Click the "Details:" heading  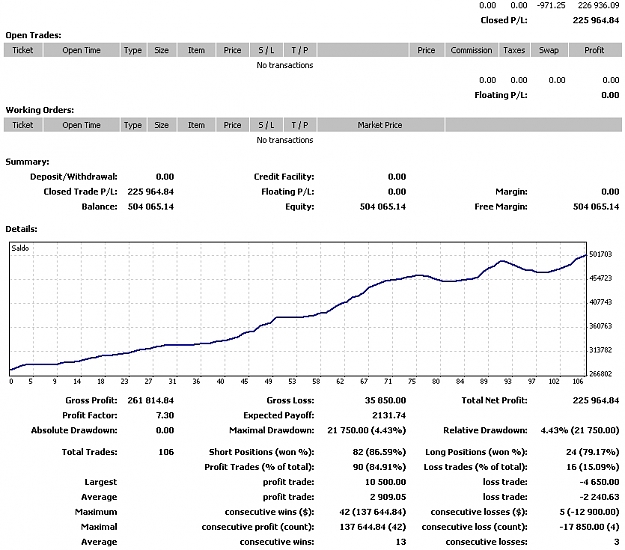tap(22, 229)
